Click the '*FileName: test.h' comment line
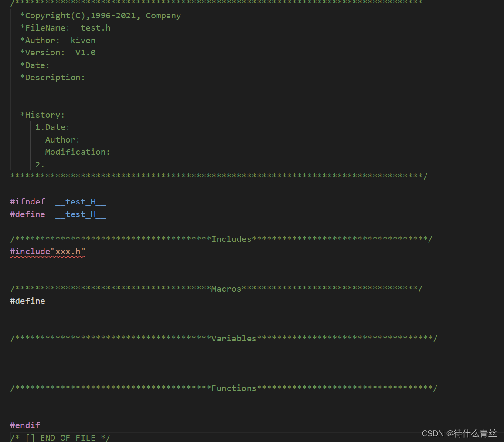The image size is (504, 442). pyautogui.click(x=65, y=28)
